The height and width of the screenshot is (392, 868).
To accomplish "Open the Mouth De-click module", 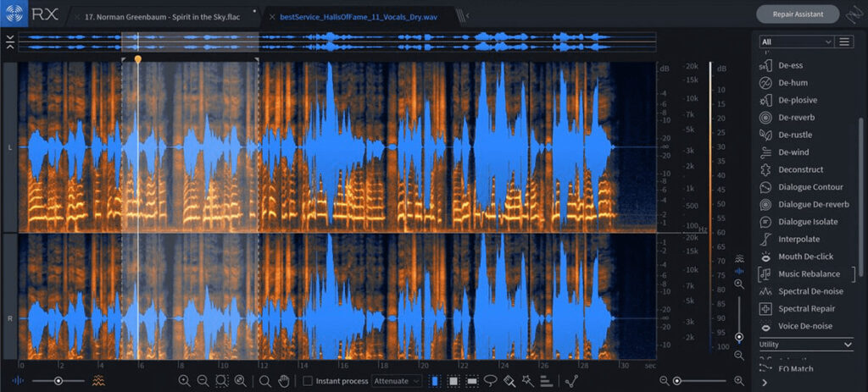I will click(x=796, y=257).
